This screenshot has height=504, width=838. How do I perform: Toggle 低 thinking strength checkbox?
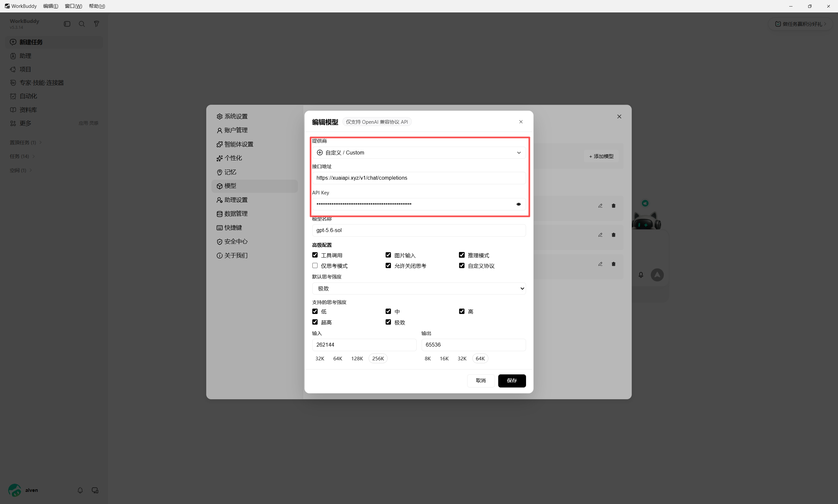pyautogui.click(x=315, y=312)
